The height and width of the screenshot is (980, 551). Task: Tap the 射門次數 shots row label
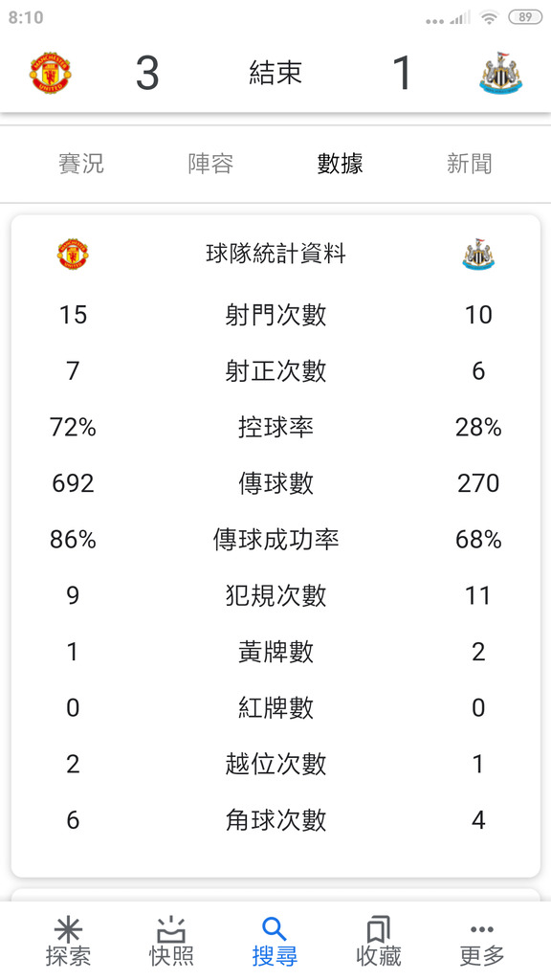pyautogui.click(x=275, y=315)
